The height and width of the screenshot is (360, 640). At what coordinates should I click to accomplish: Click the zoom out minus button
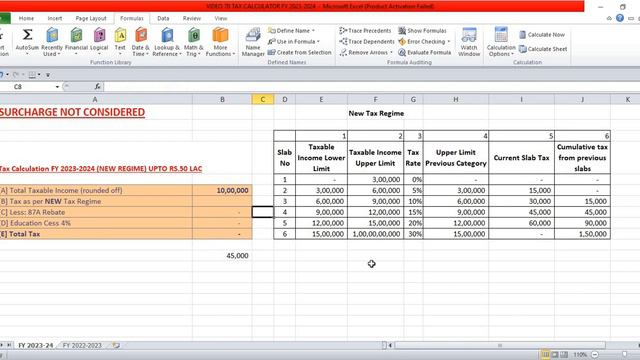(x=595, y=355)
